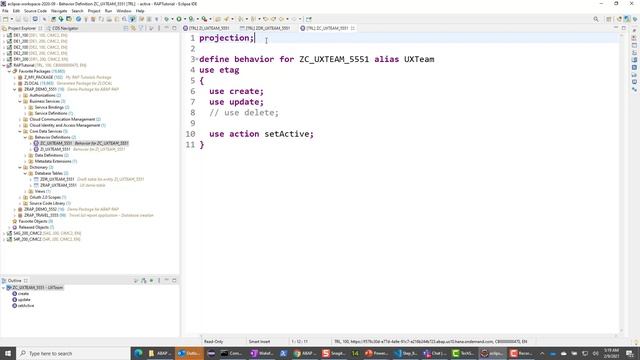Viewport: 640px width, 360px height.
Task: Open the Window menu
Action: [x=124, y=11]
